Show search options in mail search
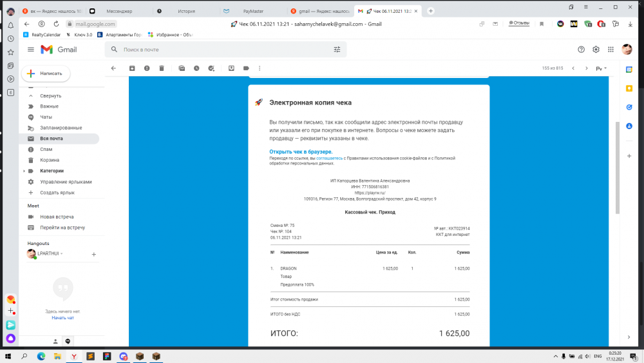Image resolution: width=644 pixels, height=363 pixels. click(x=337, y=50)
